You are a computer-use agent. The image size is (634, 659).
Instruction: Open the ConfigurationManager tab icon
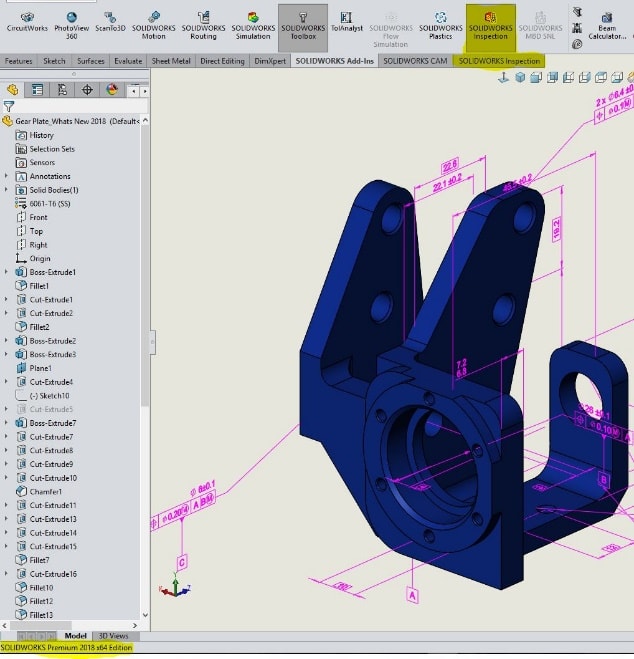click(62, 90)
